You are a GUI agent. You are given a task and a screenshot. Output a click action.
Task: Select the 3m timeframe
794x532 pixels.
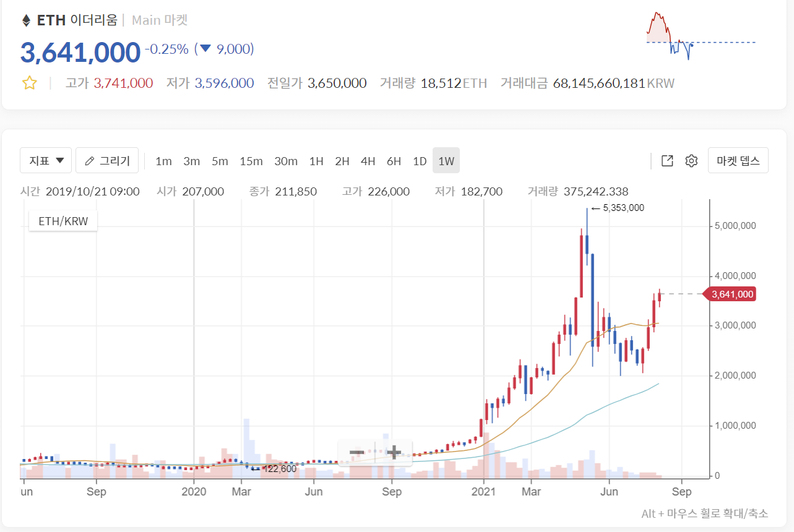coord(191,161)
